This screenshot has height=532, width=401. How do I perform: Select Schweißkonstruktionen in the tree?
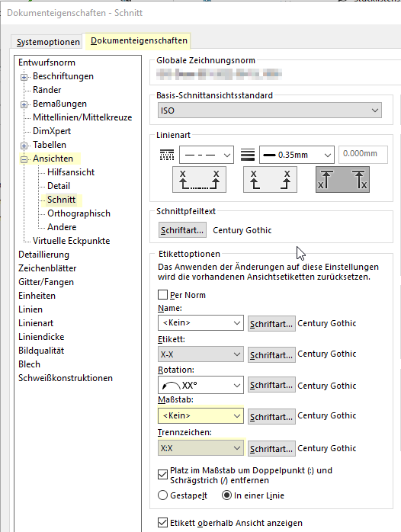tap(66, 378)
